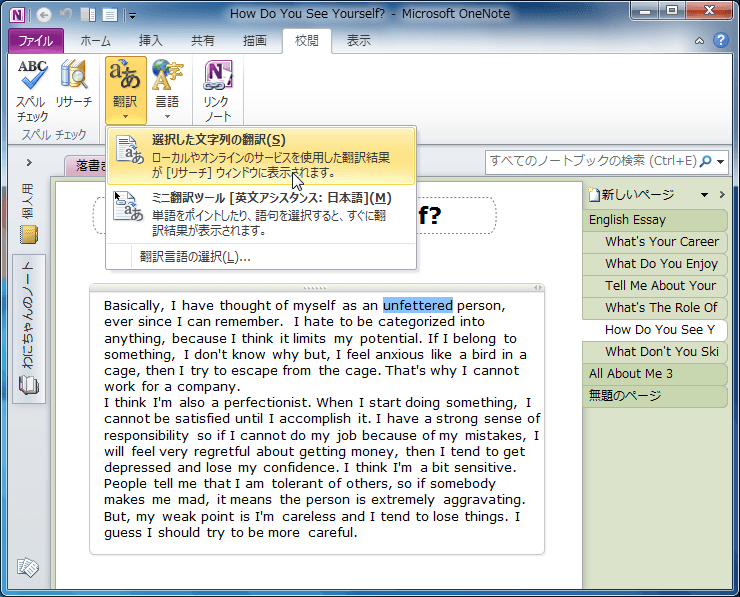Select the 校閲 ribbon tab
This screenshot has height=597, width=740.
(x=307, y=41)
